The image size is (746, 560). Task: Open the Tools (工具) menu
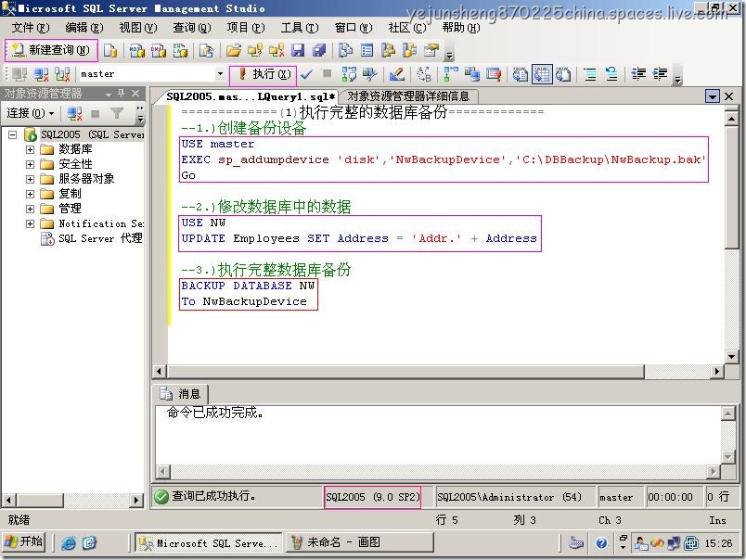(x=300, y=28)
